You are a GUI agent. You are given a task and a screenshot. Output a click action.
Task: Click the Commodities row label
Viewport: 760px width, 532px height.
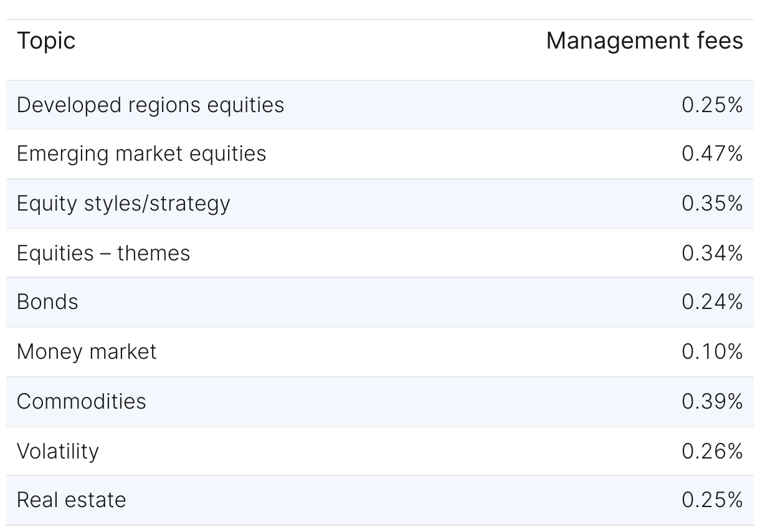click(81, 401)
